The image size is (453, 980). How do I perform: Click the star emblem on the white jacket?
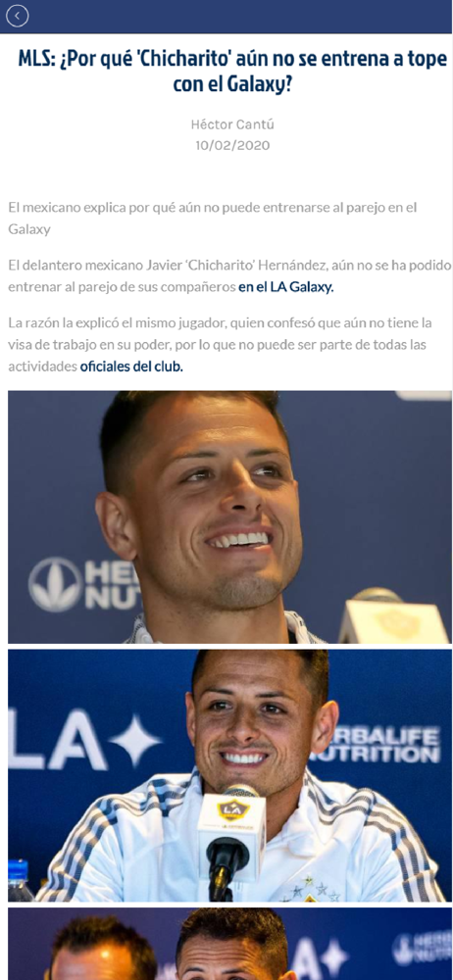(311, 890)
